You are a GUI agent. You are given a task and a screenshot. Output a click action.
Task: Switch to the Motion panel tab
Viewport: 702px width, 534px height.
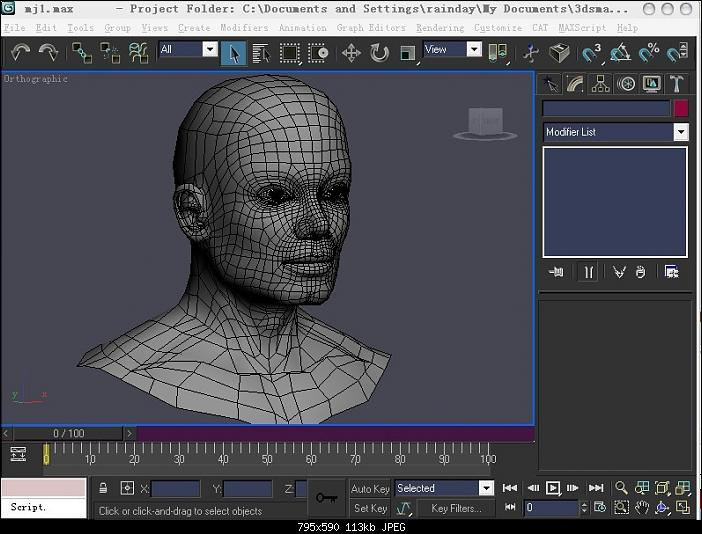(626, 84)
